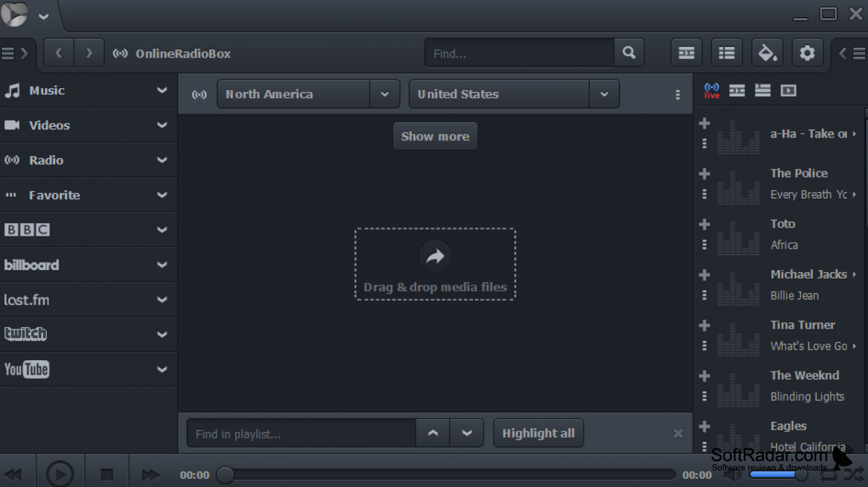This screenshot has height=487, width=868.
Task: Add The Police track with plus icon
Action: [x=704, y=174]
